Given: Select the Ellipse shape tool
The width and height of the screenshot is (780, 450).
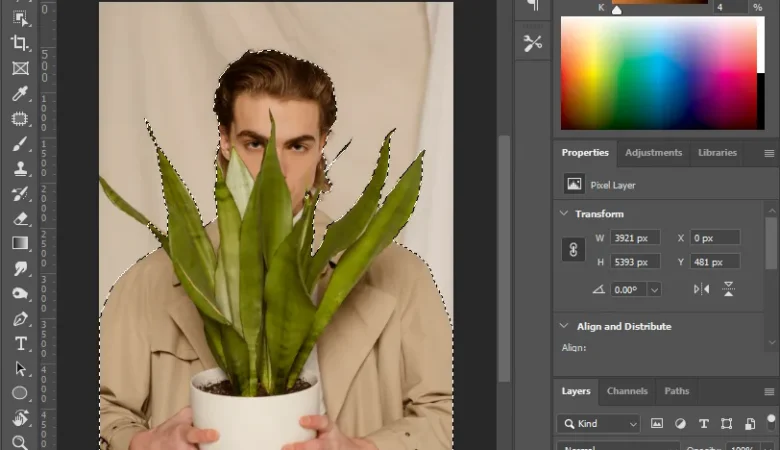Looking at the screenshot, I should coord(20,393).
